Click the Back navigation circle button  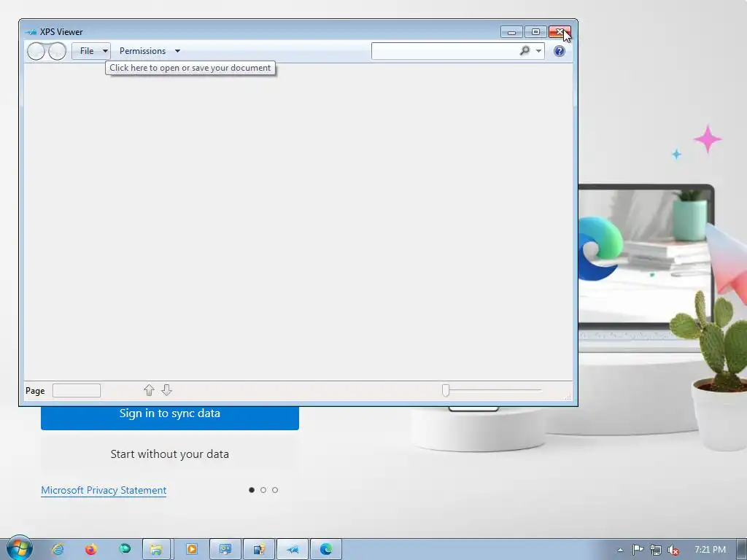pyautogui.click(x=36, y=51)
